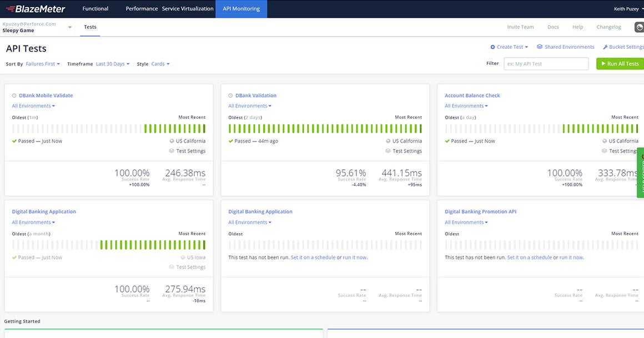Select the API Monitoring tab

(241, 9)
